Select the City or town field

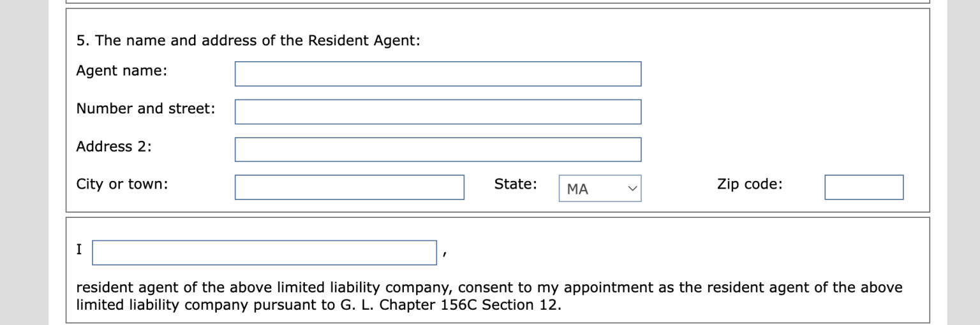click(349, 187)
